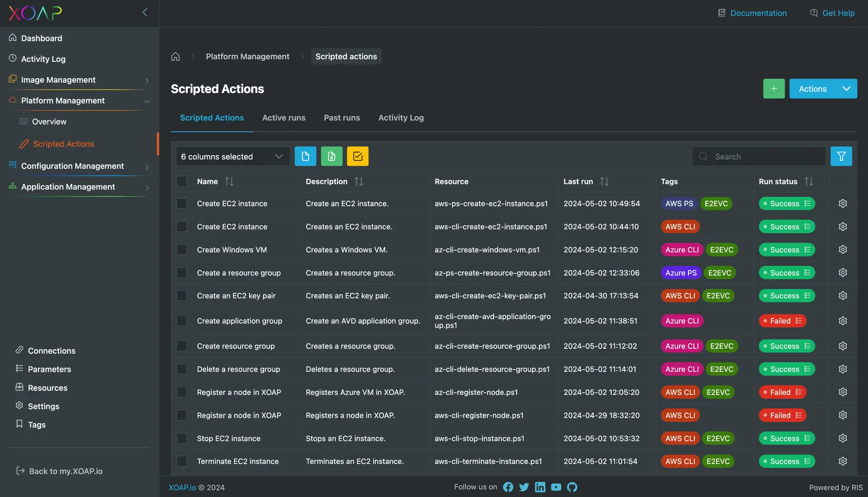The height and width of the screenshot is (497, 868).
Task: Switch to the Active runs tab
Action: 283,118
